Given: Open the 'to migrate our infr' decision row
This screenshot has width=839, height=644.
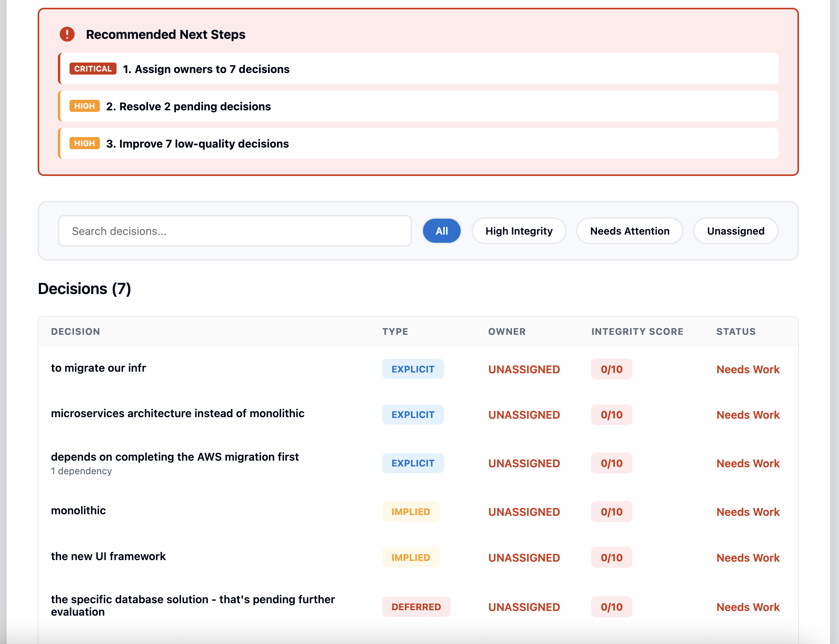Looking at the screenshot, I should click(x=99, y=368).
